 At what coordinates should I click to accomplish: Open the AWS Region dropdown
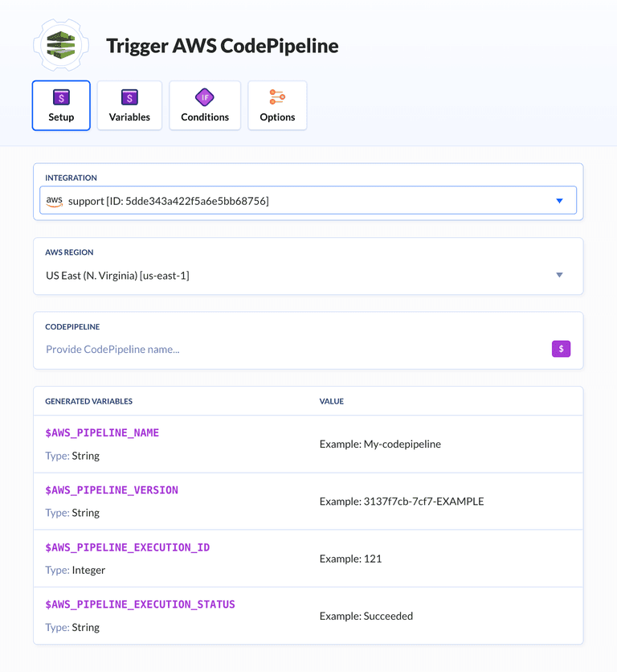pyautogui.click(x=559, y=274)
